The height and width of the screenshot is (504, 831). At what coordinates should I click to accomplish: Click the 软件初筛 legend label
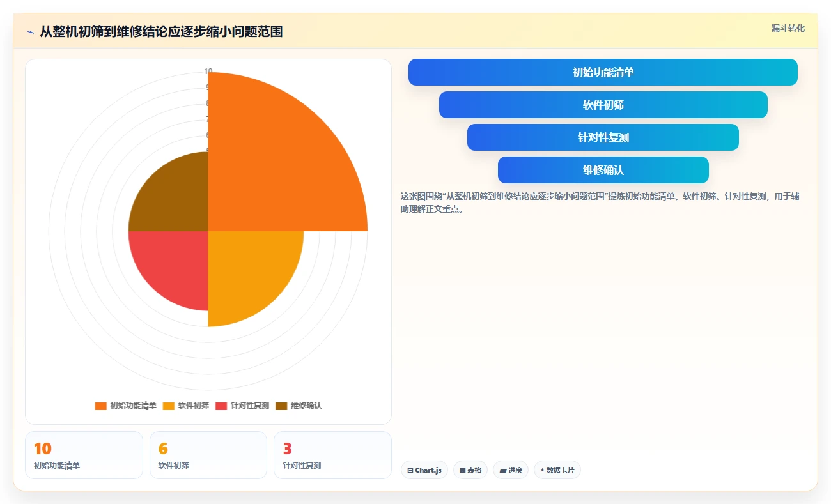194,406
